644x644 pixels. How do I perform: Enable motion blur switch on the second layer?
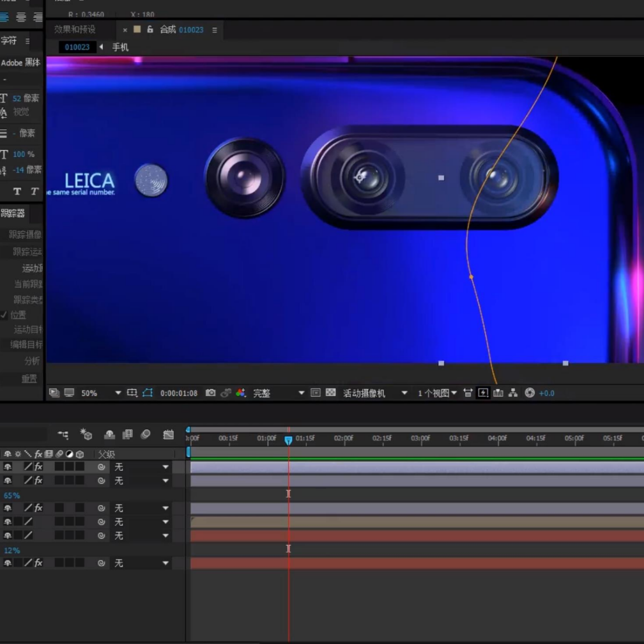pos(59,480)
